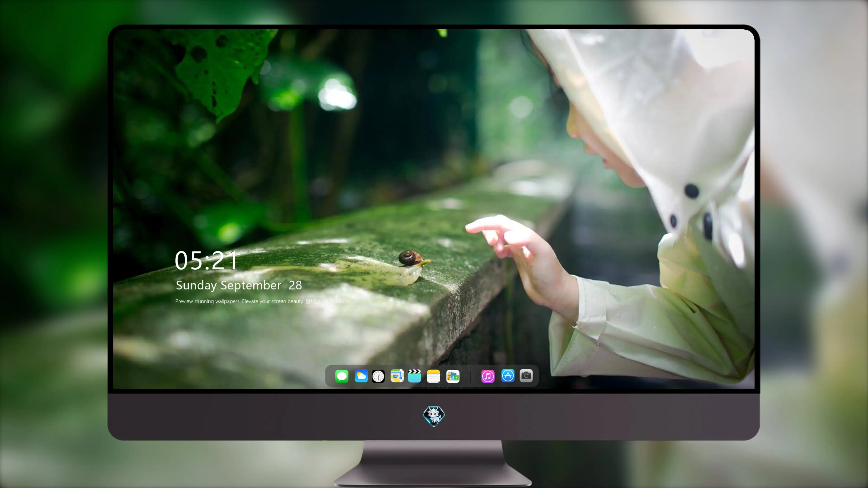This screenshot has width=868, height=488.
Task: Open the Videos clapperboard app
Action: point(415,376)
